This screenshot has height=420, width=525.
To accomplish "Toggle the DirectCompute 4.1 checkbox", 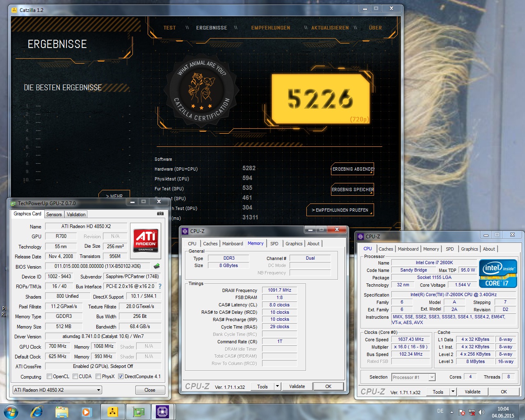I will pyautogui.click(x=121, y=377).
